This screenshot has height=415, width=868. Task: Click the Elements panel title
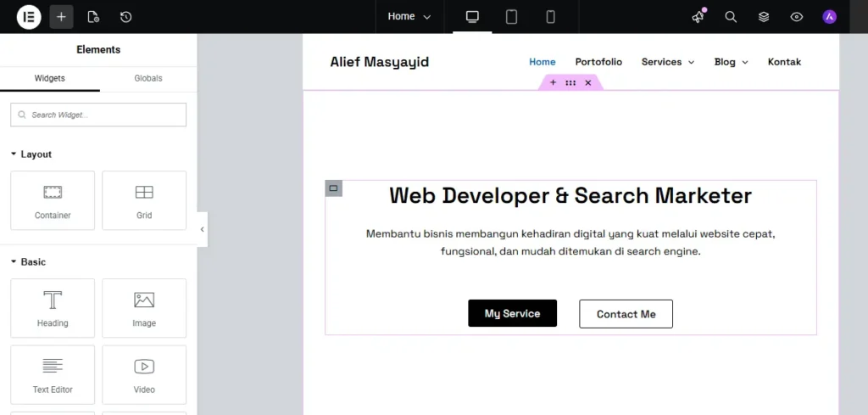tap(98, 49)
